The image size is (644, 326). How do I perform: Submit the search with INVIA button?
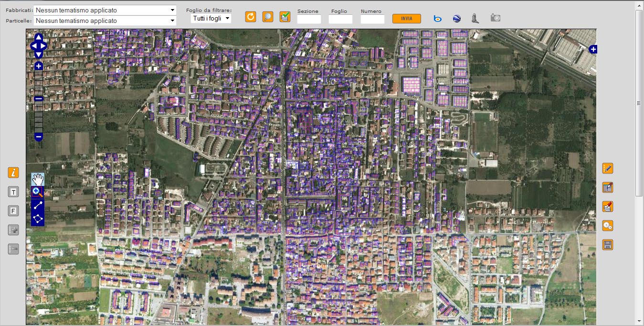click(407, 19)
